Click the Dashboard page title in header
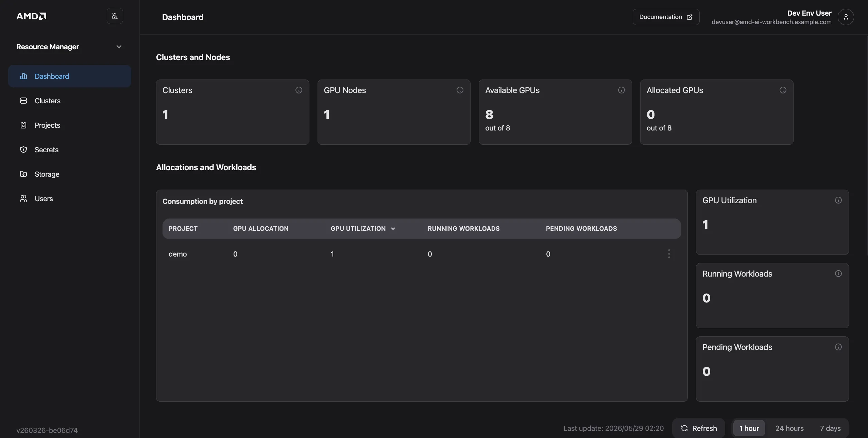Viewport: 868px width, 438px height. tap(183, 17)
